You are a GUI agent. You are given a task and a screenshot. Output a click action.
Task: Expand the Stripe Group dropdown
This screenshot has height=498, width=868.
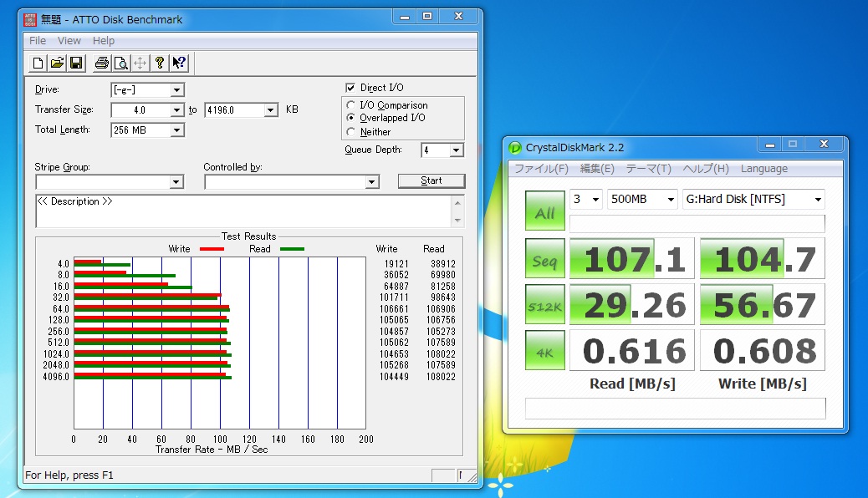(x=176, y=182)
